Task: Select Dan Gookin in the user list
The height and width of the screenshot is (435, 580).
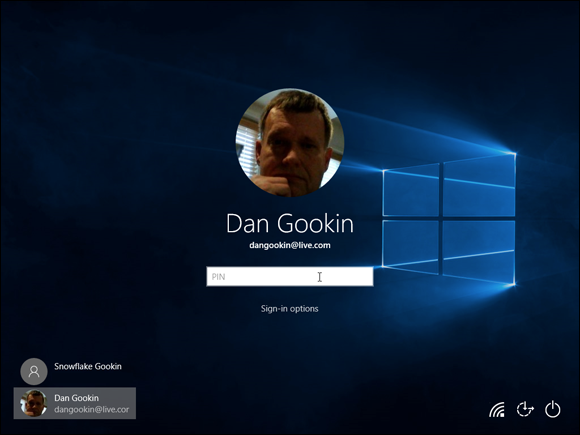Action: pyautogui.click(x=75, y=403)
